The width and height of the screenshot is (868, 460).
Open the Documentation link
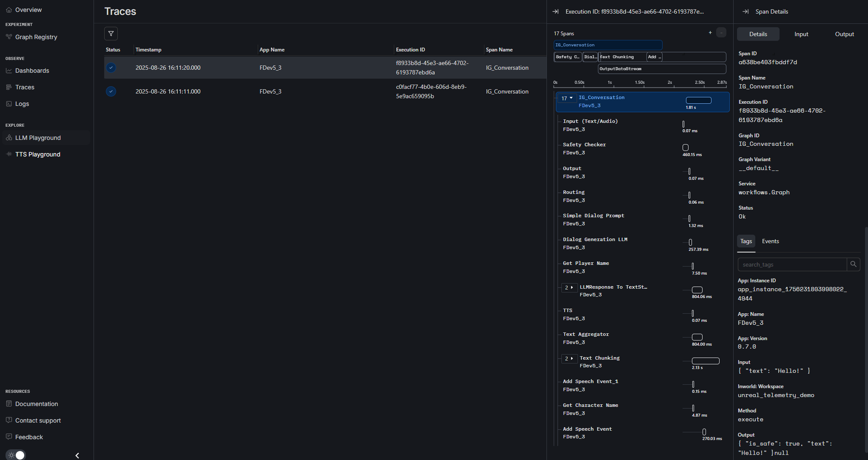click(37, 404)
